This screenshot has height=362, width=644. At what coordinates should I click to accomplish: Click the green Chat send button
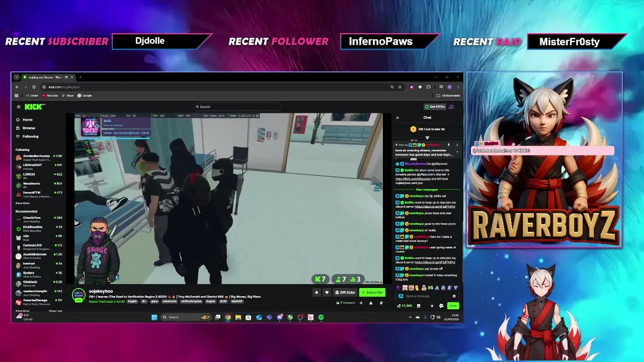click(x=453, y=306)
